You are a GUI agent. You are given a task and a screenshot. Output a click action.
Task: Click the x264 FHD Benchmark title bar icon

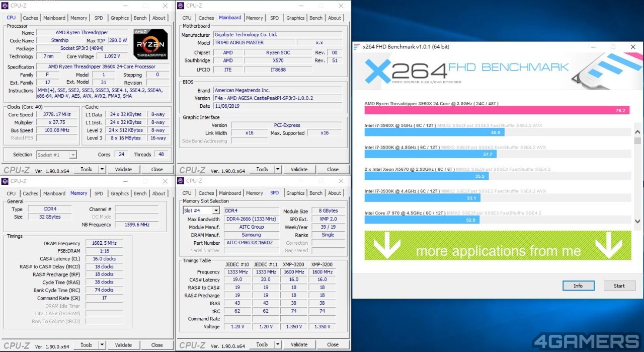point(357,47)
